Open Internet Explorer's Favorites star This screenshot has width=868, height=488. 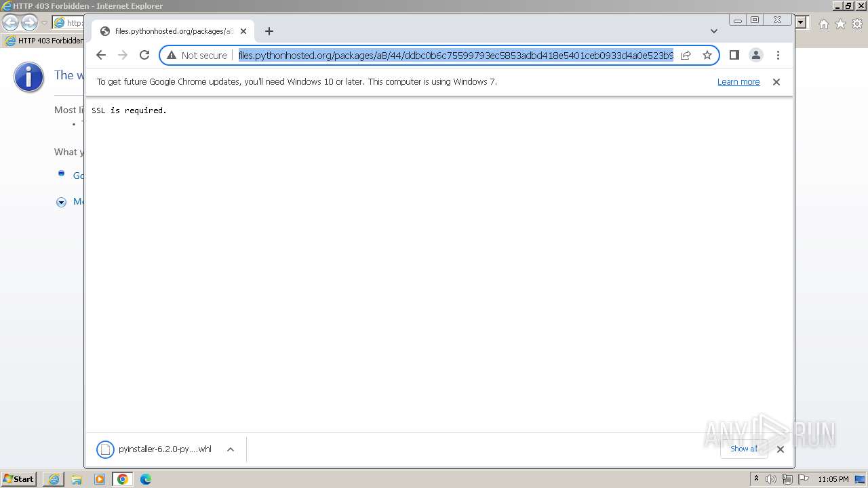tap(841, 24)
